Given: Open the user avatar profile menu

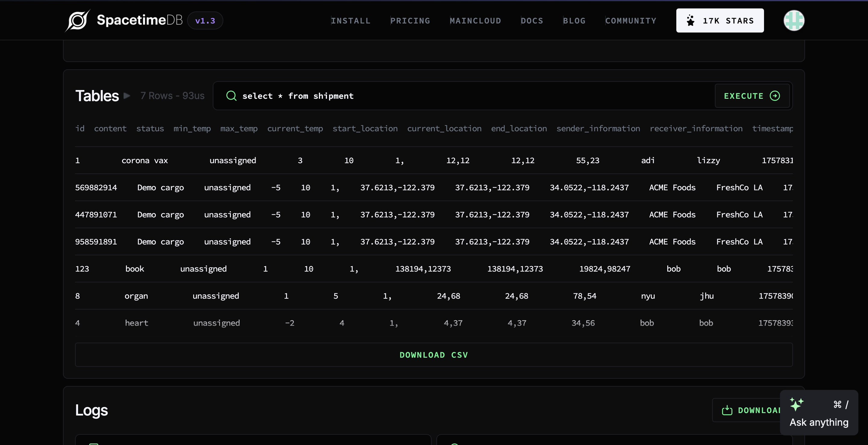Looking at the screenshot, I should pos(794,20).
